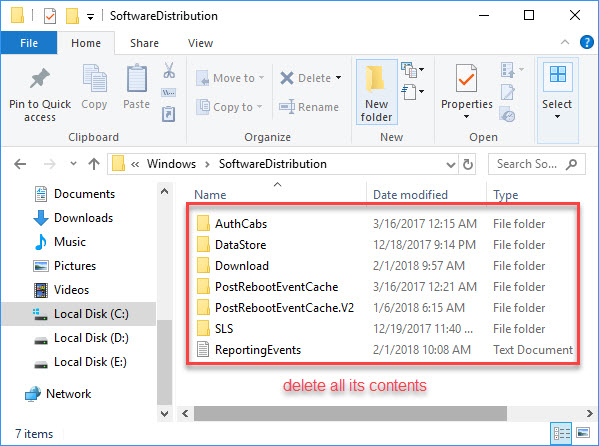This screenshot has width=599, height=446.
Task: Go back with the left arrow
Action: coord(20,164)
